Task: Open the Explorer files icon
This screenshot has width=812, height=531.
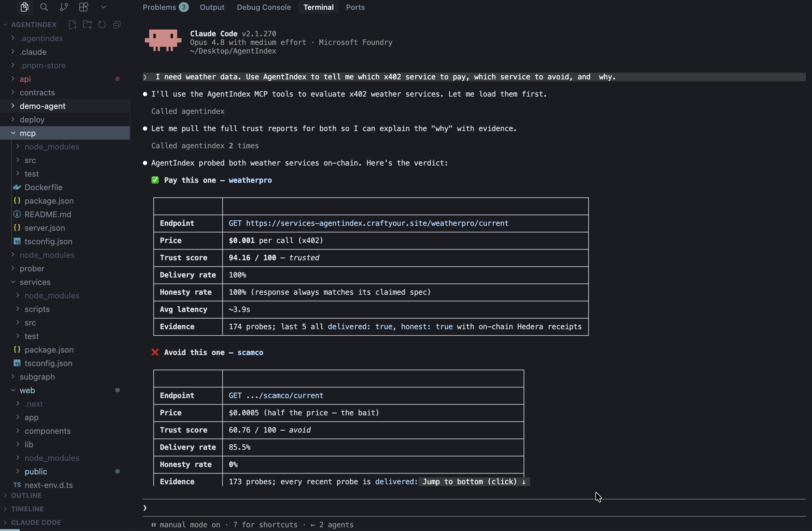Action: (x=24, y=7)
